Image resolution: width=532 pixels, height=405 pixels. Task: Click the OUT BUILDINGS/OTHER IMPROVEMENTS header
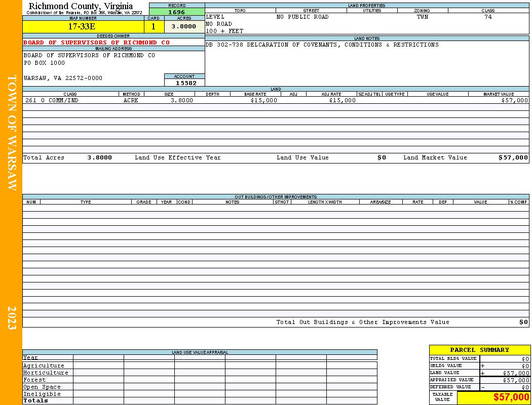pyautogui.click(x=276, y=197)
